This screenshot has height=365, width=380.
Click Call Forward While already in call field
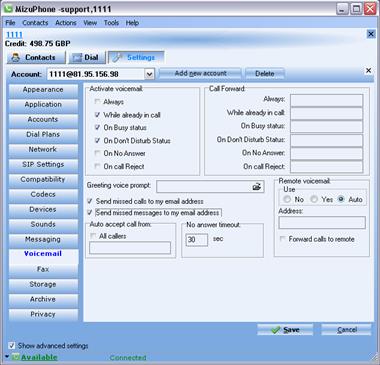click(327, 114)
